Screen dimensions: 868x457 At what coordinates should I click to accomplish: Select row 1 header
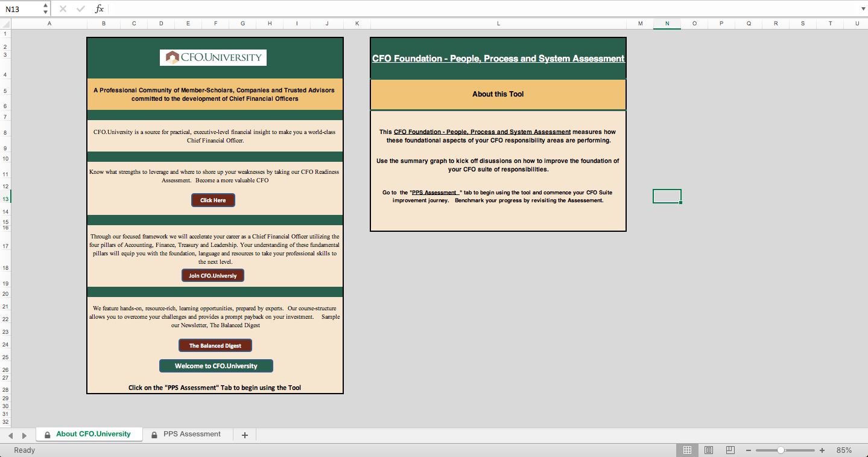click(5, 34)
